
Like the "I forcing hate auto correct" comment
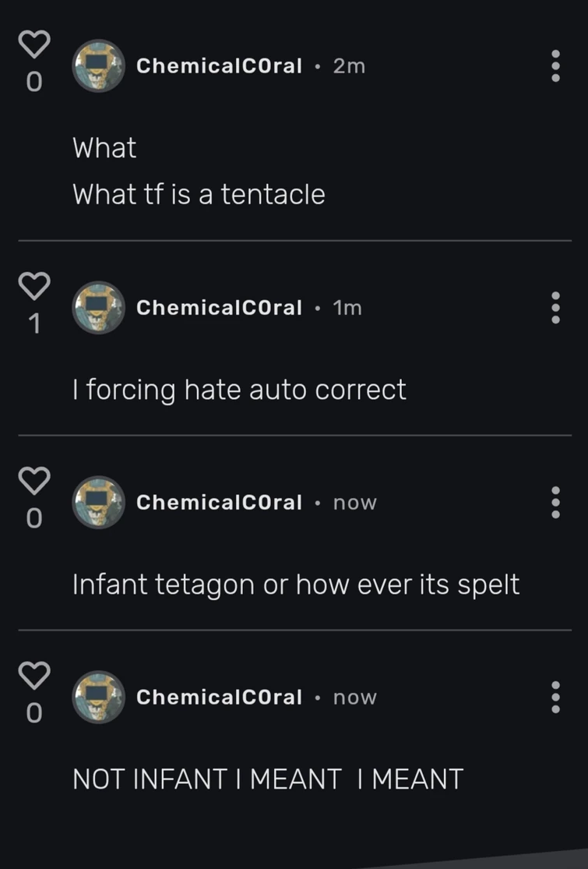(x=34, y=286)
